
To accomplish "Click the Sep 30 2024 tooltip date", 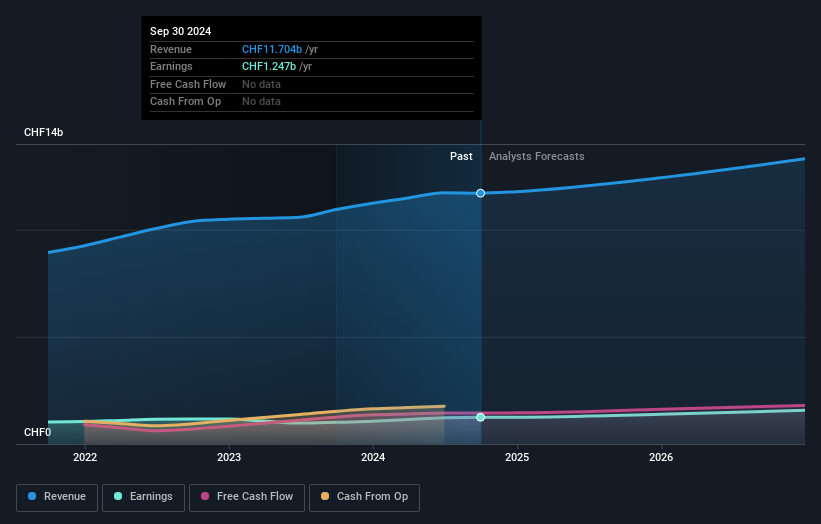I will click(x=181, y=31).
